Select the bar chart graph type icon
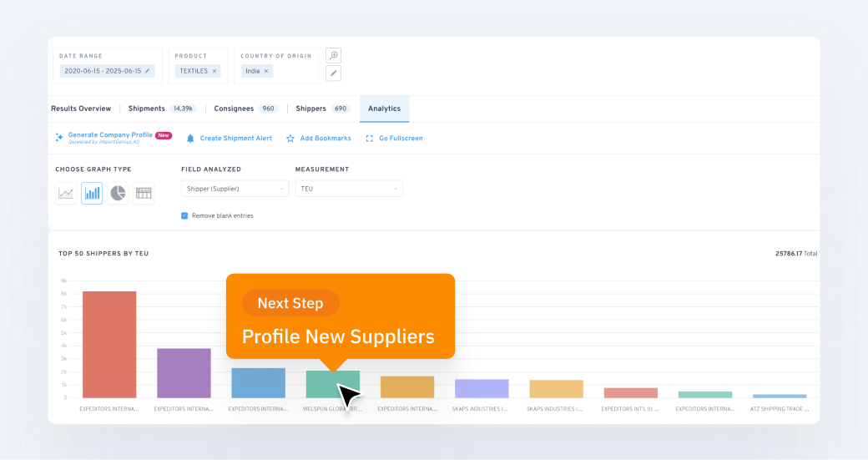Screen dimensions: 868x460 pos(92,193)
